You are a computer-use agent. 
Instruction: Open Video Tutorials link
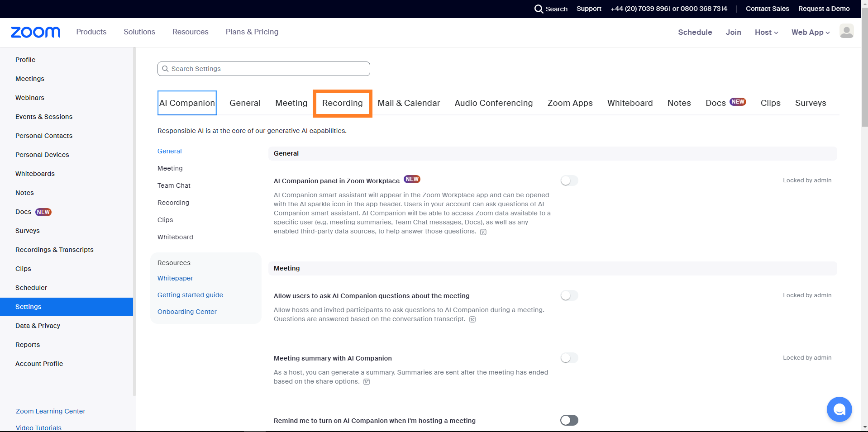[38, 428]
